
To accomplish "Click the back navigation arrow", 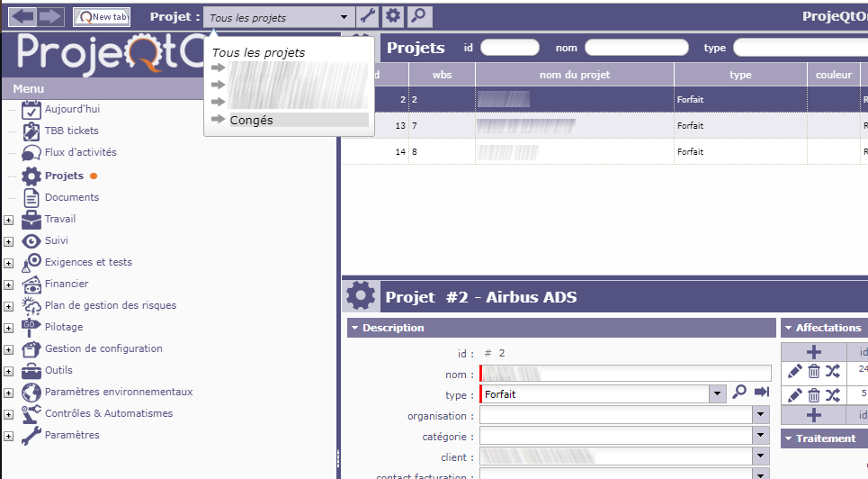I will click(x=22, y=16).
